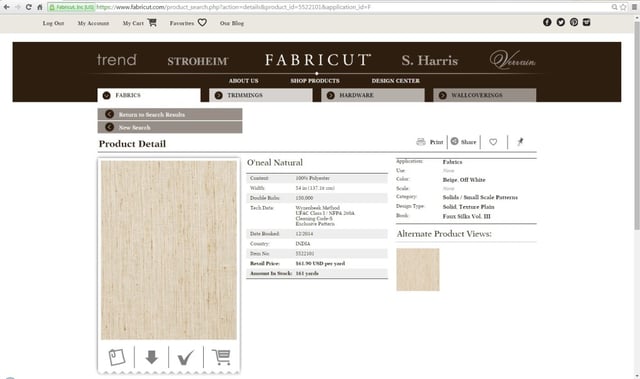Visit the Our Blog link
Viewport: 640px width, 379px height.
[x=232, y=23]
